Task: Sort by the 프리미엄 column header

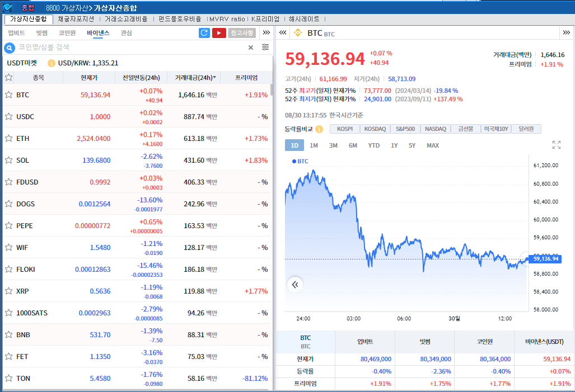Action: [x=246, y=78]
